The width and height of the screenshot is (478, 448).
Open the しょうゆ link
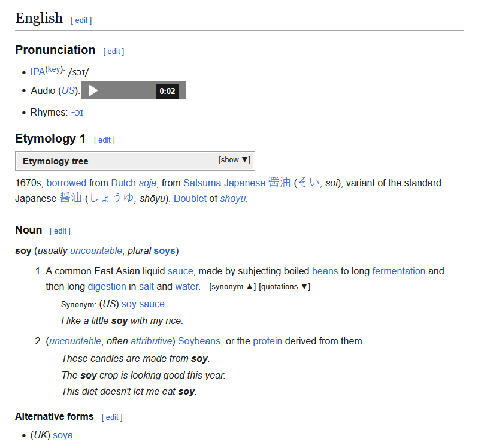pos(111,198)
